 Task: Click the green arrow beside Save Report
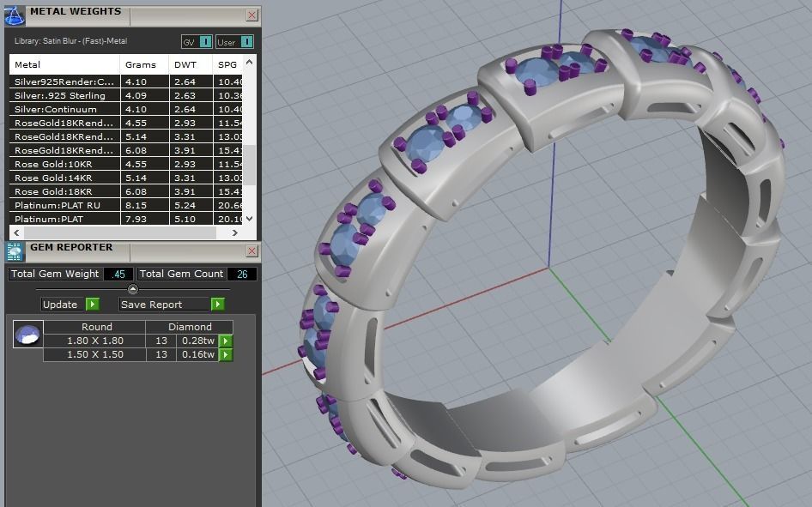click(x=217, y=305)
